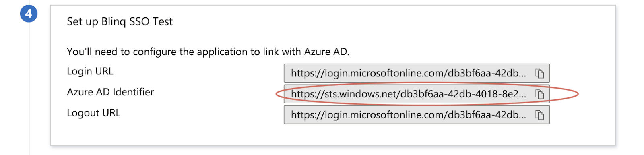Focus the Logout URL text field
The height and width of the screenshot is (155, 644).
[417, 115]
